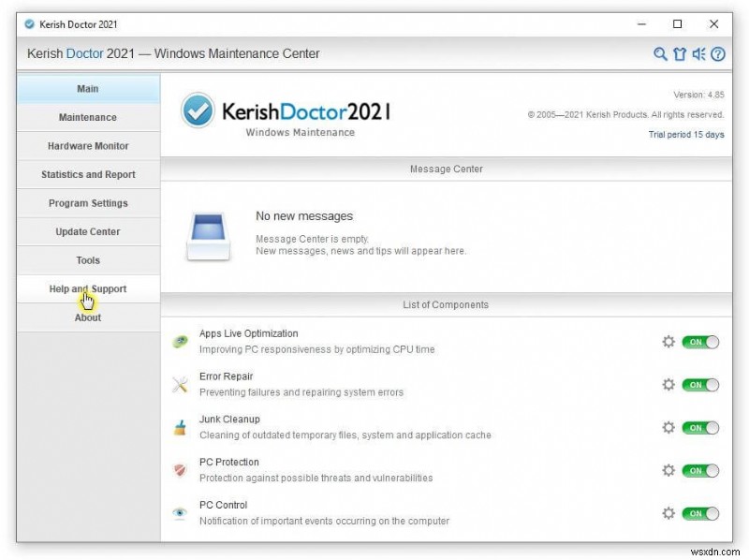Open settings gear for PC Control
749x560 pixels.
coord(668,514)
